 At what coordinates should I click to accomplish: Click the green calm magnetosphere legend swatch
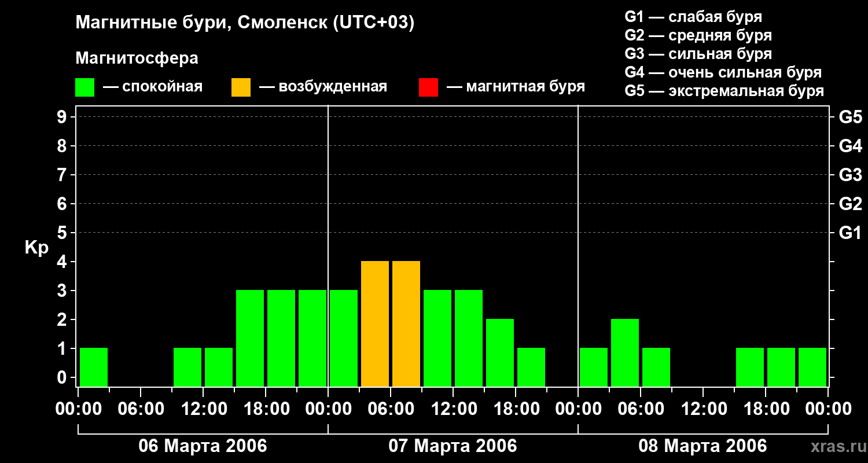[84, 87]
